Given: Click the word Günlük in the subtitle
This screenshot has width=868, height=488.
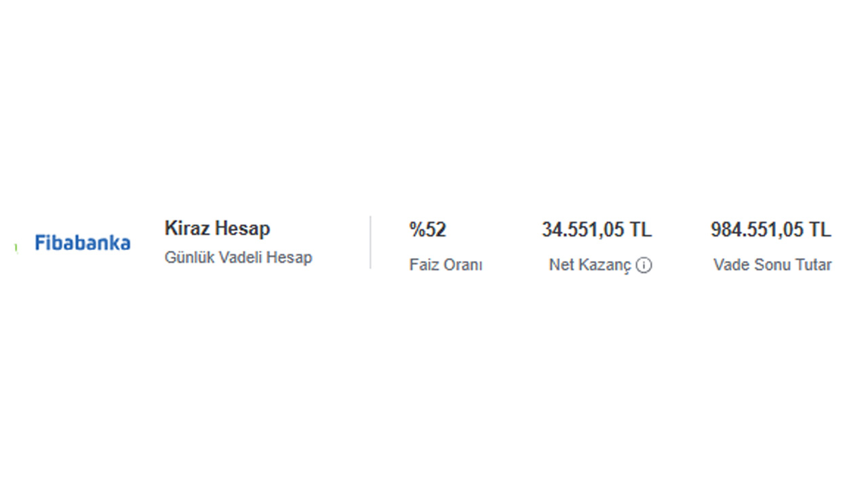Looking at the screenshot, I should (189, 258).
